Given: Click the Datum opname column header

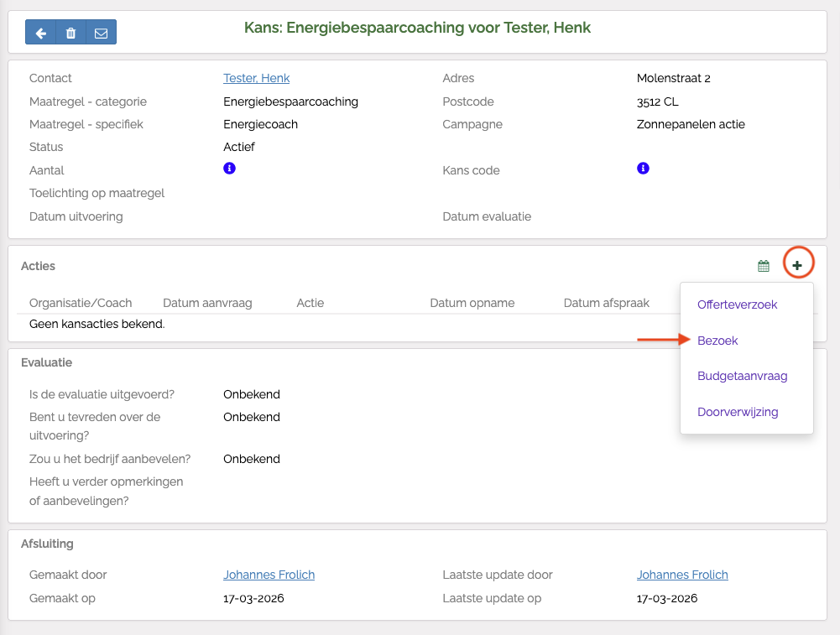Looking at the screenshot, I should 472,303.
